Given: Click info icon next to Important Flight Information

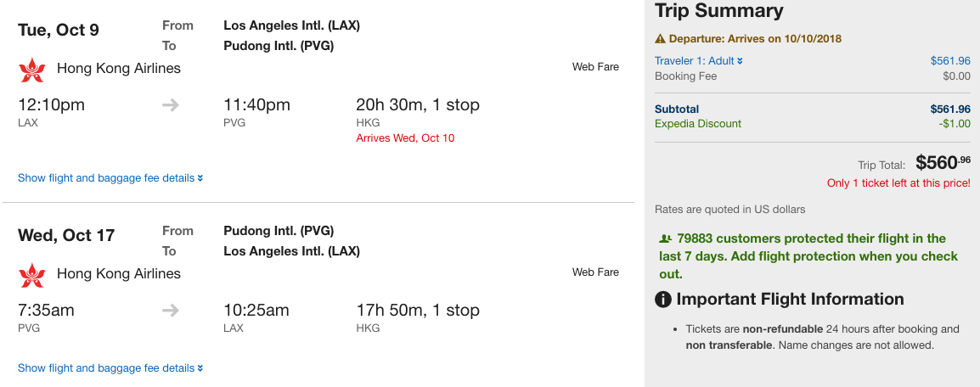Looking at the screenshot, I should pyautogui.click(x=663, y=300).
